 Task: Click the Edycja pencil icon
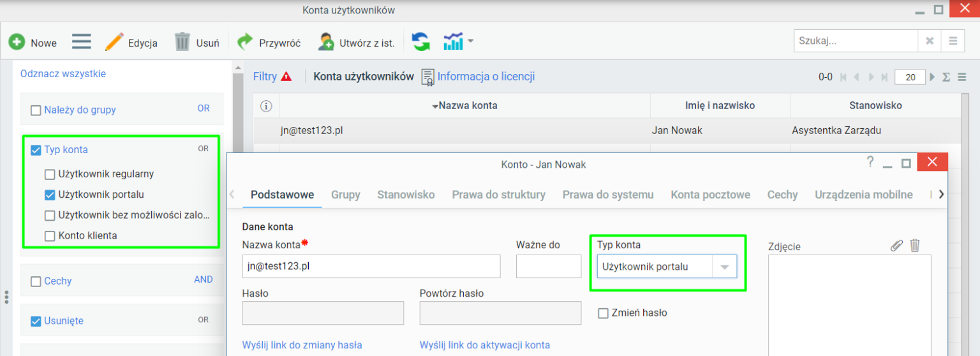click(114, 42)
